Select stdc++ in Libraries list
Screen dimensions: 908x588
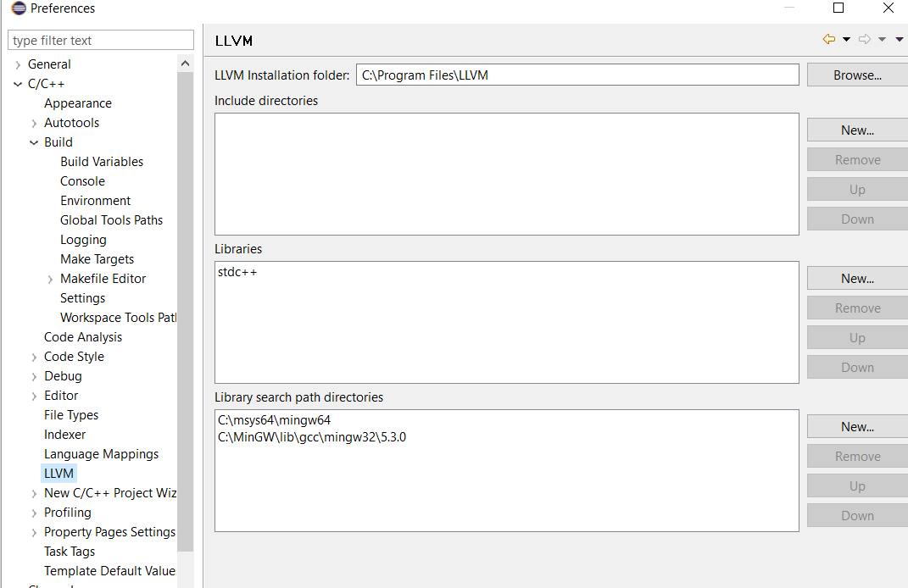tap(237, 272)
